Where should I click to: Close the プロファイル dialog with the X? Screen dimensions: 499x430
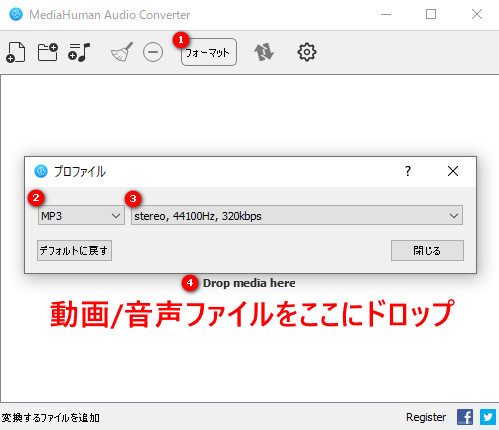pyautogui.click(x=453, y=171)
